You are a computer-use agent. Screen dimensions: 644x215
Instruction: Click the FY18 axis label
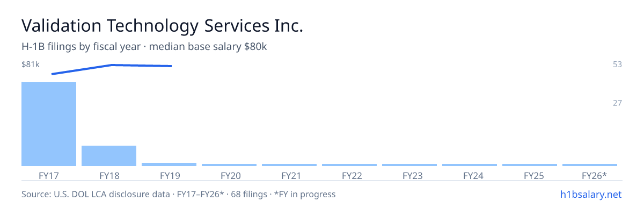pos(109,176)
